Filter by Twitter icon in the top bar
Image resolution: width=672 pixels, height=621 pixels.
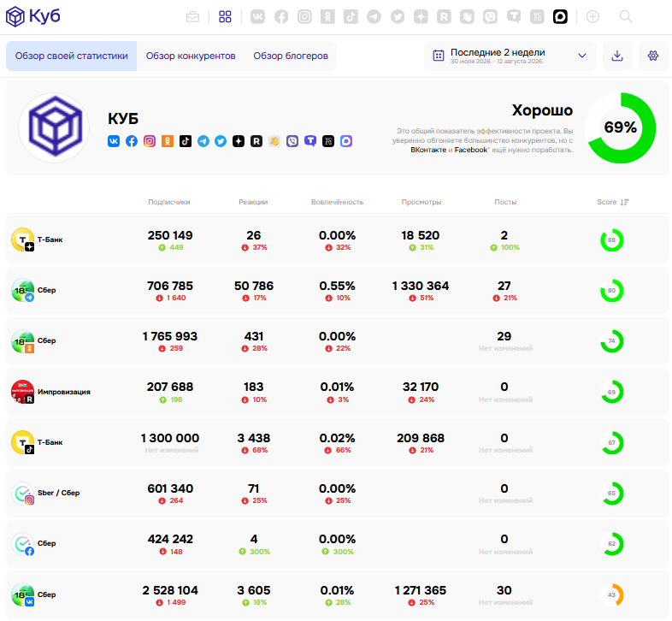(398, 17)
